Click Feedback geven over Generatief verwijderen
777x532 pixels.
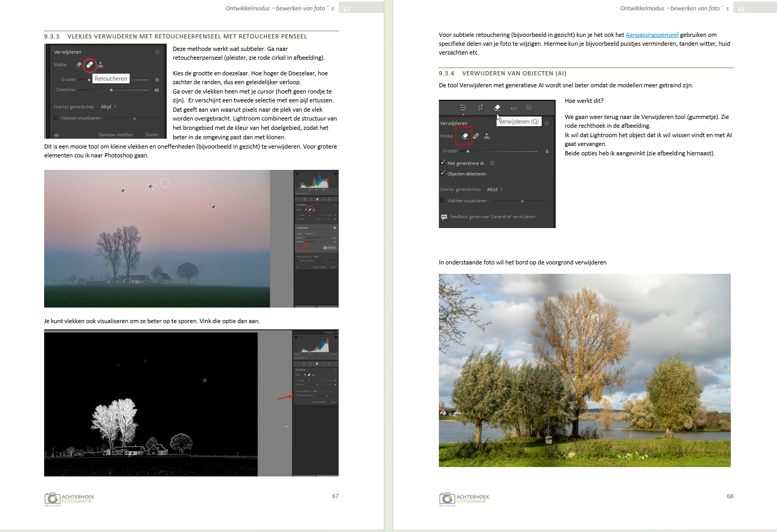(x=492, y=217)
